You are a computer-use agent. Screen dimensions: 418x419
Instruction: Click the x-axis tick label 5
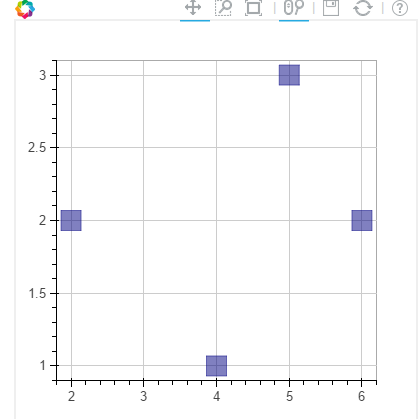coord(289,396)
